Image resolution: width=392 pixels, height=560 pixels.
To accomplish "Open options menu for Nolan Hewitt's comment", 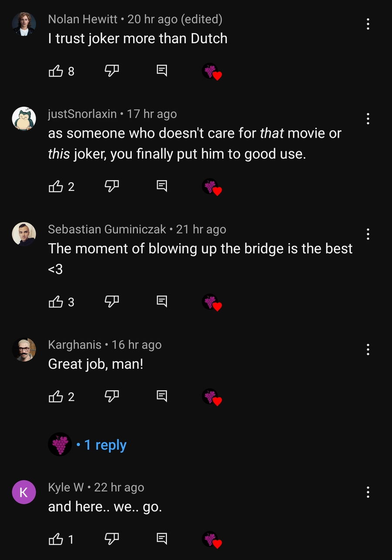I will (368, 24).
